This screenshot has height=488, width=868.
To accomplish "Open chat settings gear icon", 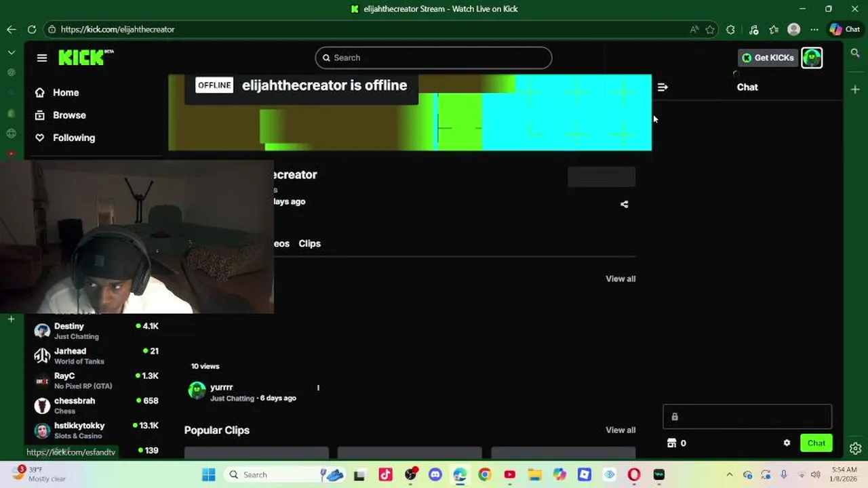I will [787, 443].
